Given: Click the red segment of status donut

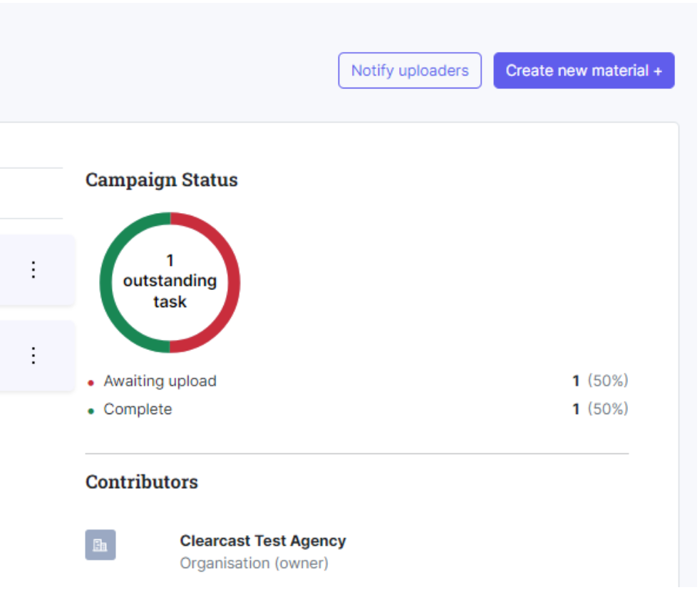Looking at the screenshot, I should point(234,283).
